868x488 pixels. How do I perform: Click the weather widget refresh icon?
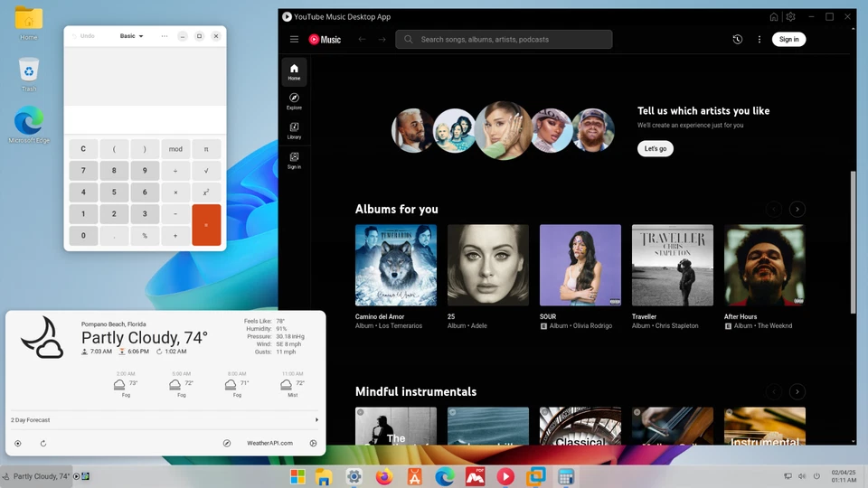coord(43,443)
